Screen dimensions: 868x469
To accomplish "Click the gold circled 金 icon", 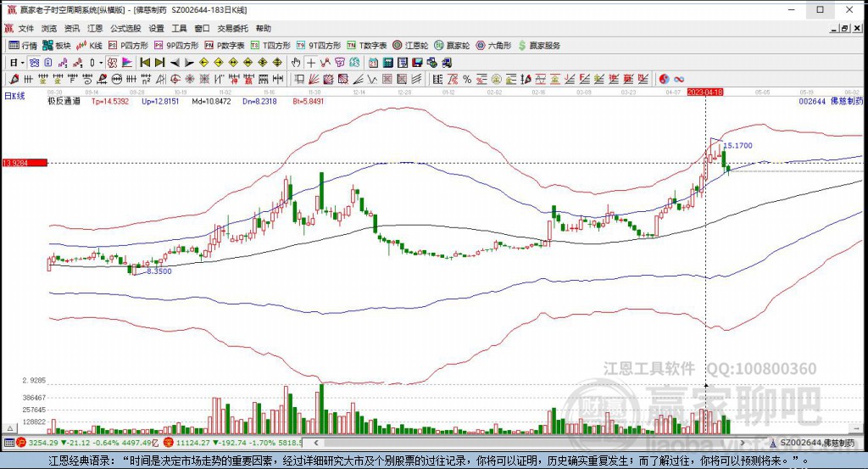I will (x=497, y=79).
